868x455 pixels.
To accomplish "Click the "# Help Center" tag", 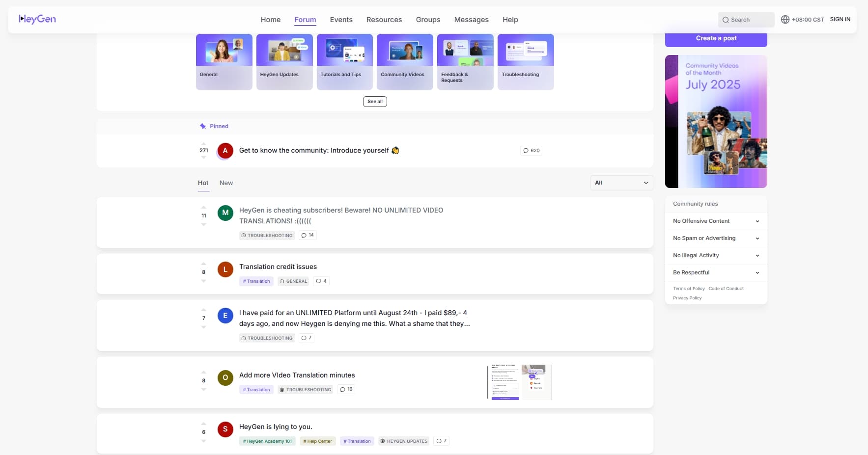I will (x=318, y=441).
